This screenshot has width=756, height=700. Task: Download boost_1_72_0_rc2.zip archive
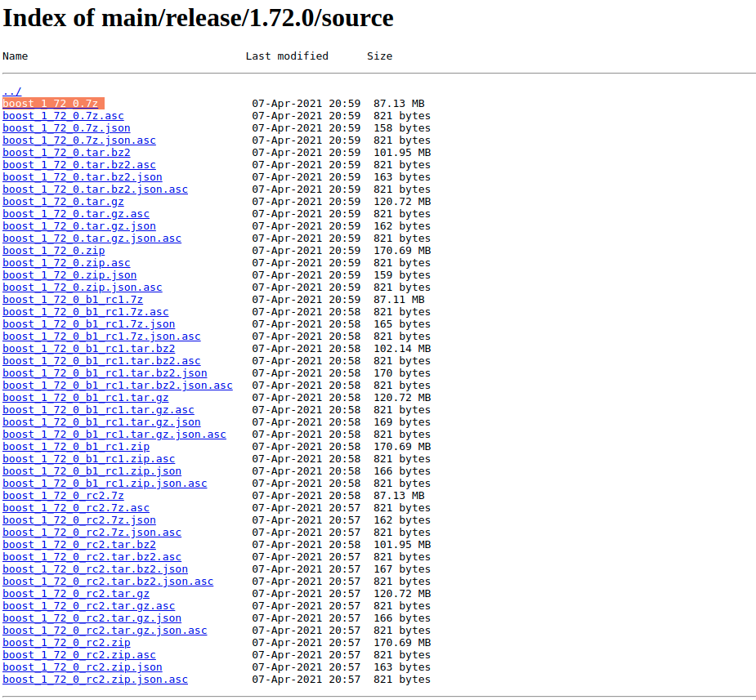pos(66,643)
